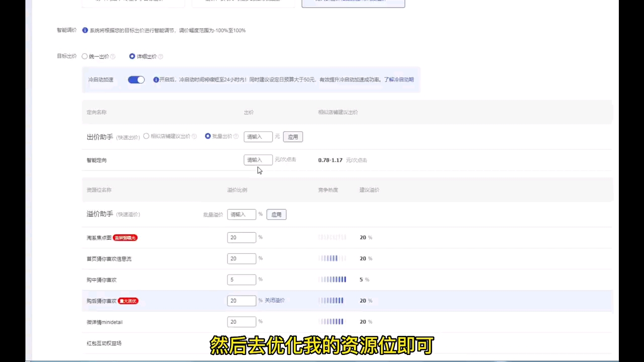Click the 购中猜你喜欢 row label
The image size is (644, 362).
[x=101, y=280]
